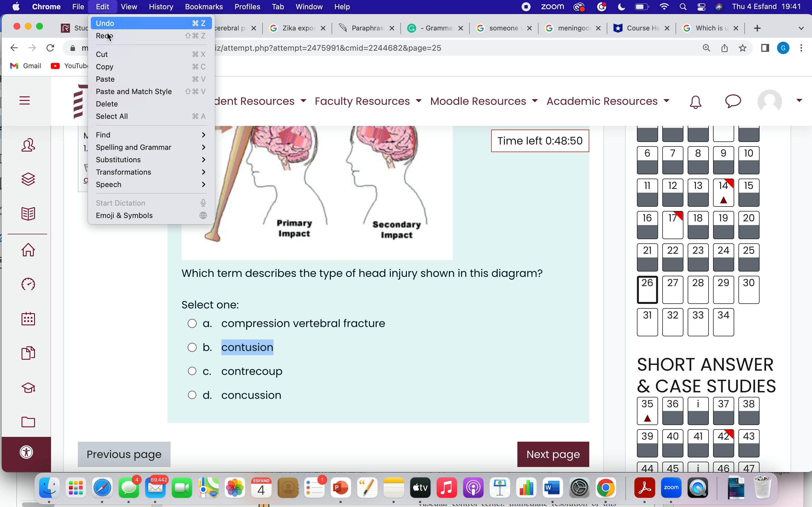The height and width of the screenshot is (507, 812).
Task: Click the hamburger menu icon in header
Action: (x=25, y=101)
